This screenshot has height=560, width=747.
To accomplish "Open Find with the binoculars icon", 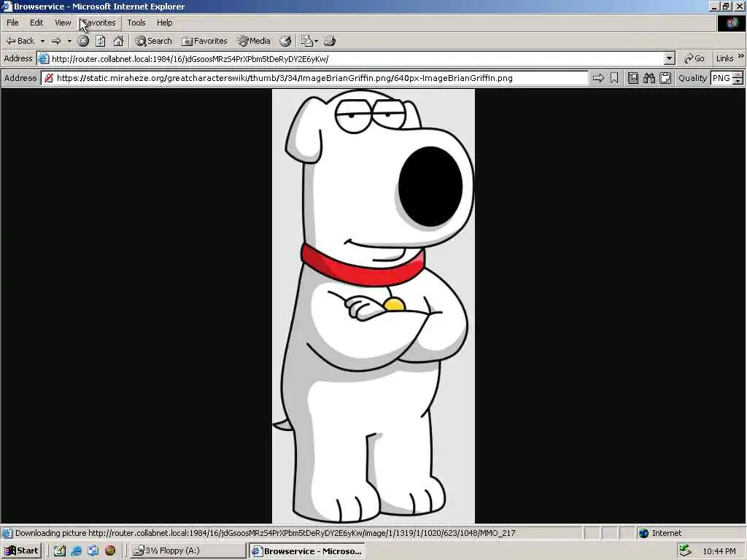I will (649, 78).
